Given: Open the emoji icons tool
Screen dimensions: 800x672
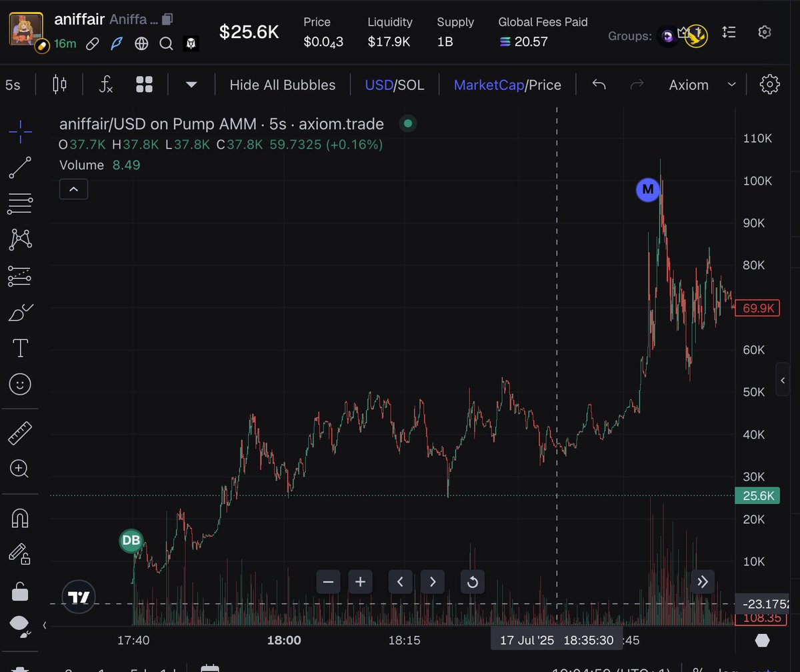Looking at the screenshot, I should (x=20, y=384).
